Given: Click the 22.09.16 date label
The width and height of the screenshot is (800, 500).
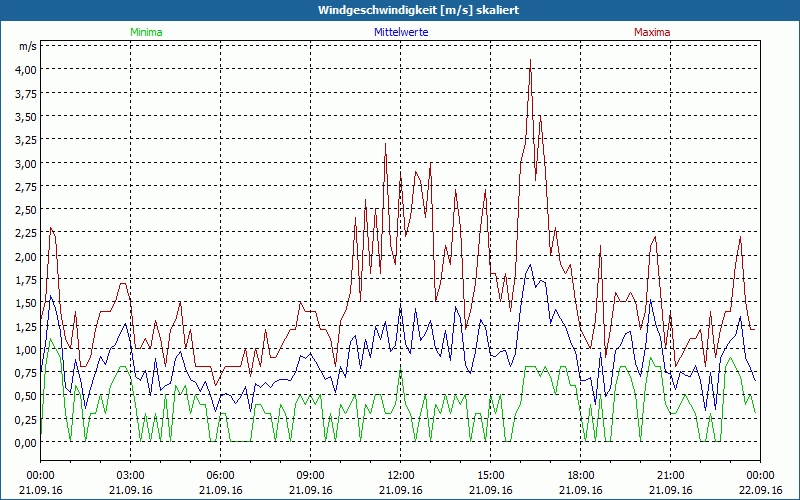Looking at the screenshot, I should coord(759,490).
